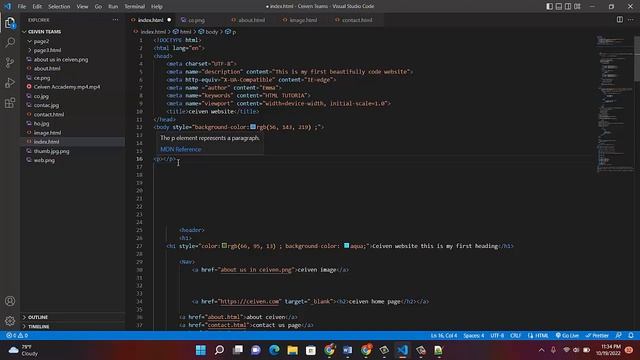The height and width of the screenshot is (360, 640).
Task: Open the Run and Debug view
Action: (x=10, y=82)
